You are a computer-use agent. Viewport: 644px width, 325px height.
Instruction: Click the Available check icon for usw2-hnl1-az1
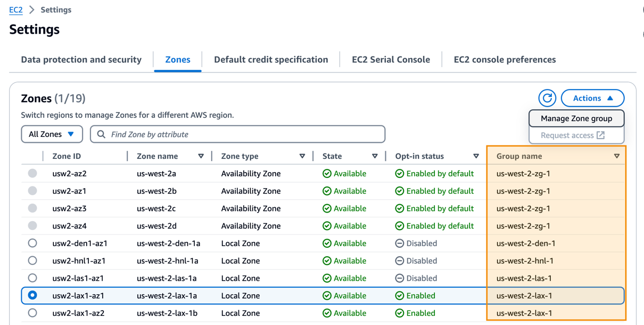pos(327,261)
